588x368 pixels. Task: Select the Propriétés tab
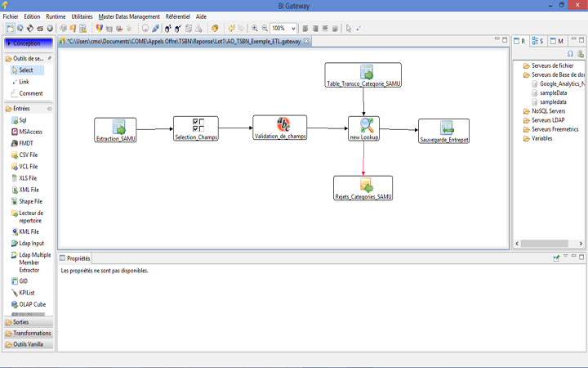(x=75, y=258)
